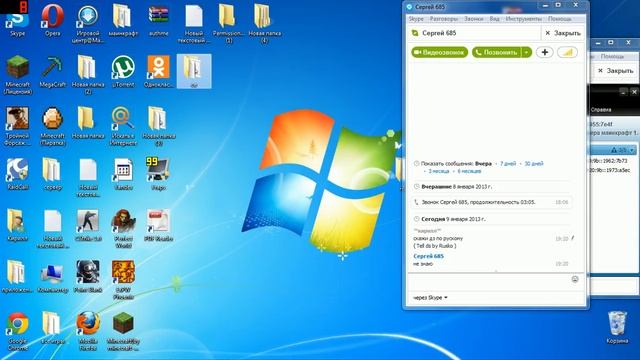640x360 pixels.
Task: Open the Инструменты menu
Action: (x=523, y=19)
